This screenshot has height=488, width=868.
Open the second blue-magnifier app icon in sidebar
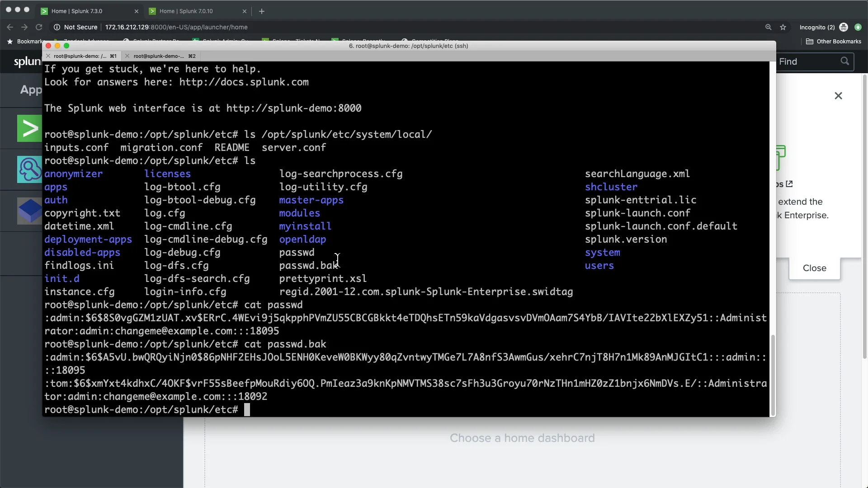point(29,169)
